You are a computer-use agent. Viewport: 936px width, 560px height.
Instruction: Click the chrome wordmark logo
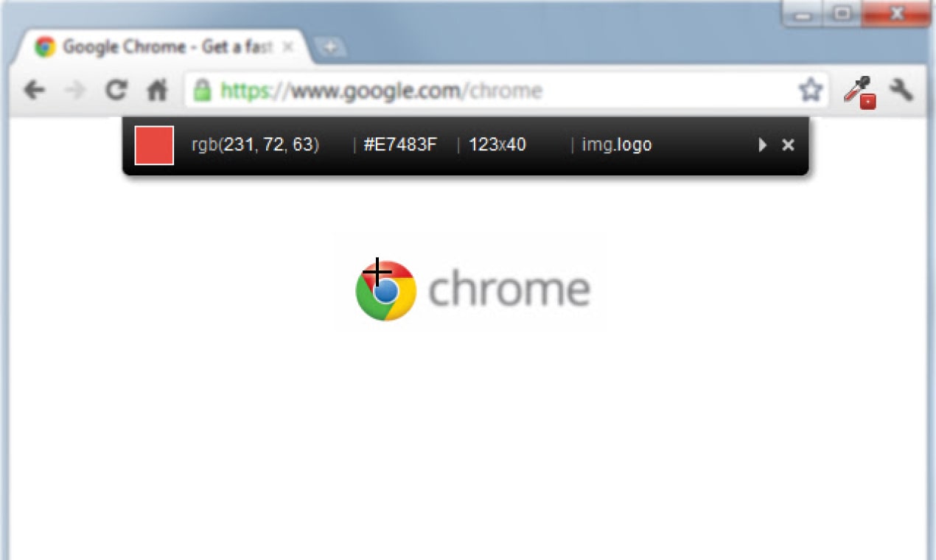pyautogui.click(x=472, y=289)
